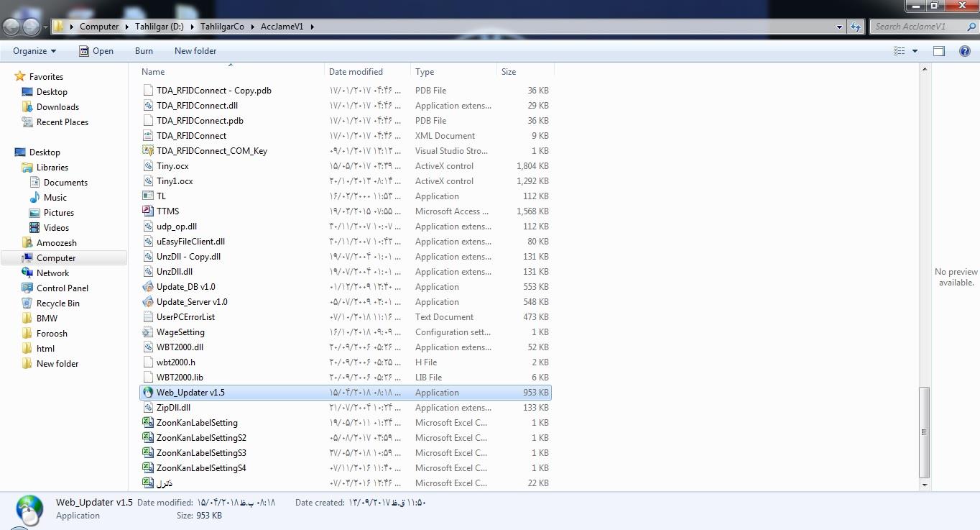Viewport: 980px width, 530px height.
Task: Open the view options dropdown arrow
Action: coord(915,51)
